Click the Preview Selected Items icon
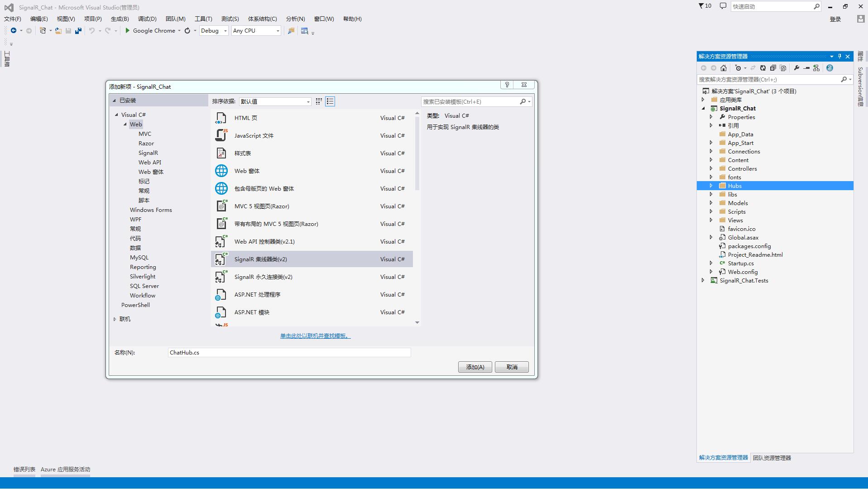This screenshot has width=868, height=489. click(x=806, y=68)
